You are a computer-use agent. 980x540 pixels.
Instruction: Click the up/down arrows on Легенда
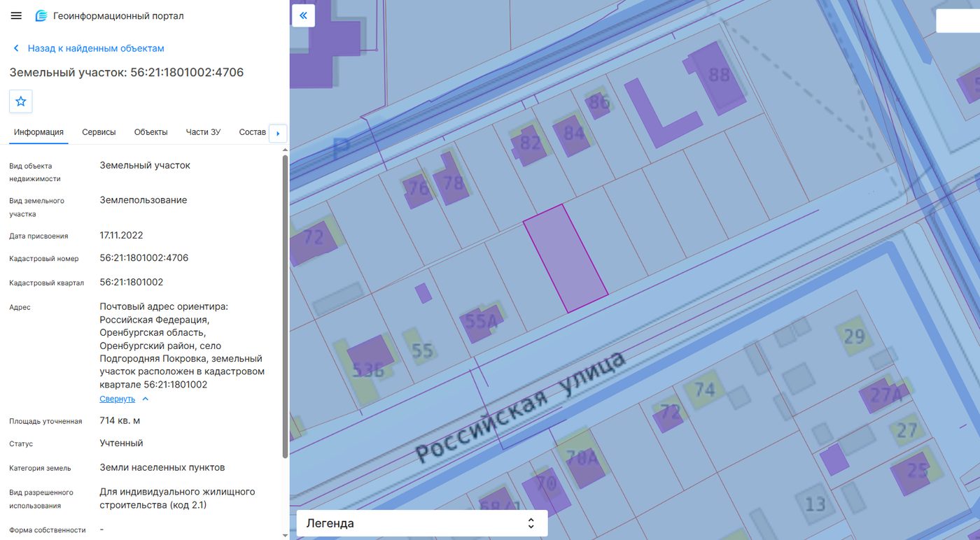tap(531, 523)
